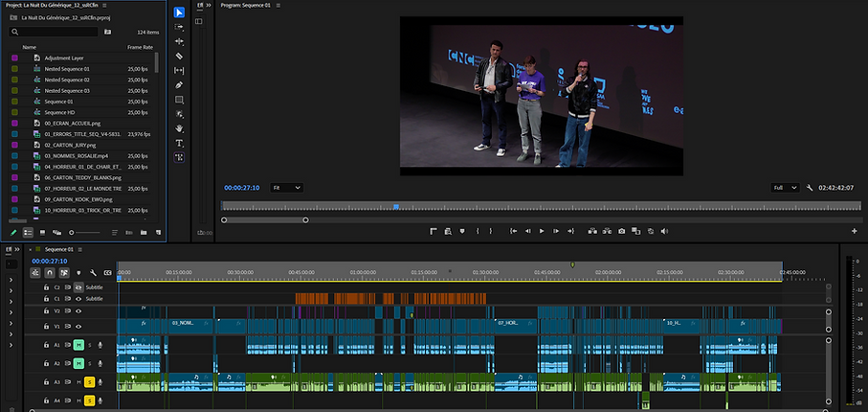Sort by the Frame Rate column header
Screen dimensions: 868x412
tap(140, 47)
